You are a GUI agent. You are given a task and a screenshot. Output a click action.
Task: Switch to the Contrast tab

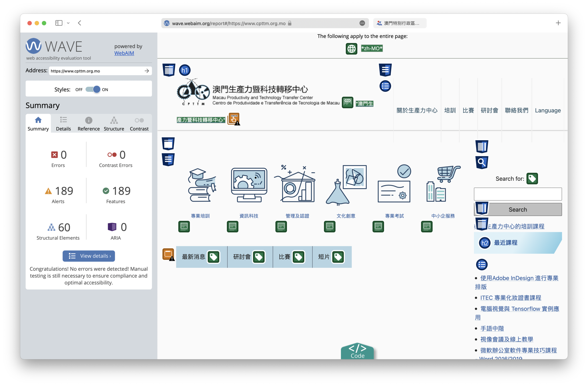pyautogui.click(x=139, y=124)
